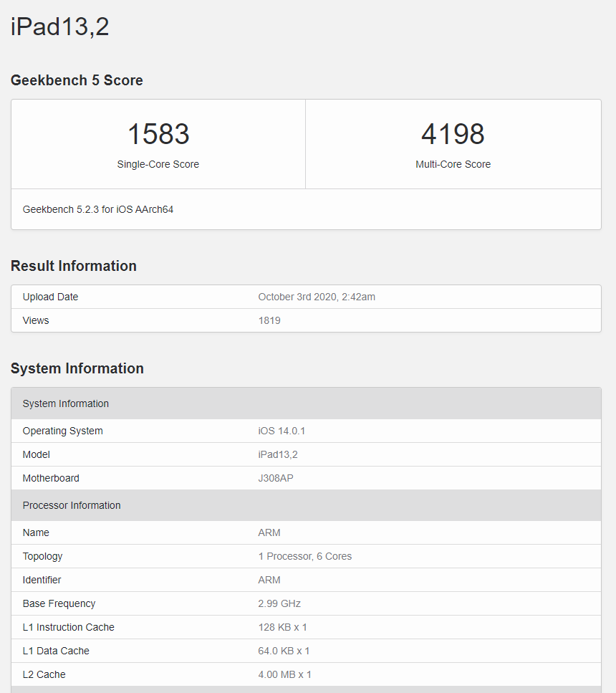Select the 1 Processor, 6 Cores value
This screenshot has height=693, width=616.
pyautogui.click(x=305, y=556)
